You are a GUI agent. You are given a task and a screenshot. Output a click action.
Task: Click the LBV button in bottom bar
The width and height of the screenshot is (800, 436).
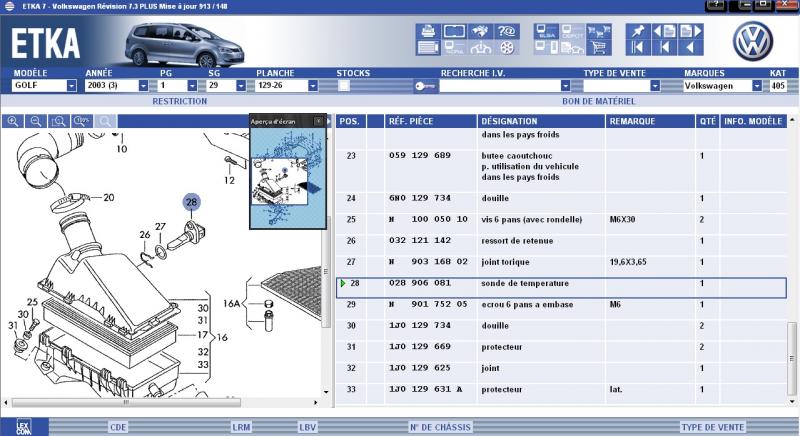(307, 427)
